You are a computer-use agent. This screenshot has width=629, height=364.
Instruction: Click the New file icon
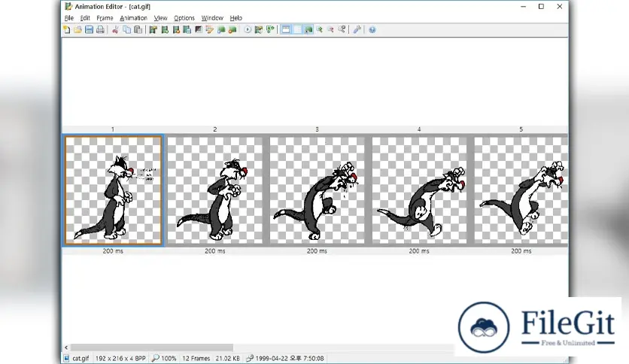[x=67, y=29]
